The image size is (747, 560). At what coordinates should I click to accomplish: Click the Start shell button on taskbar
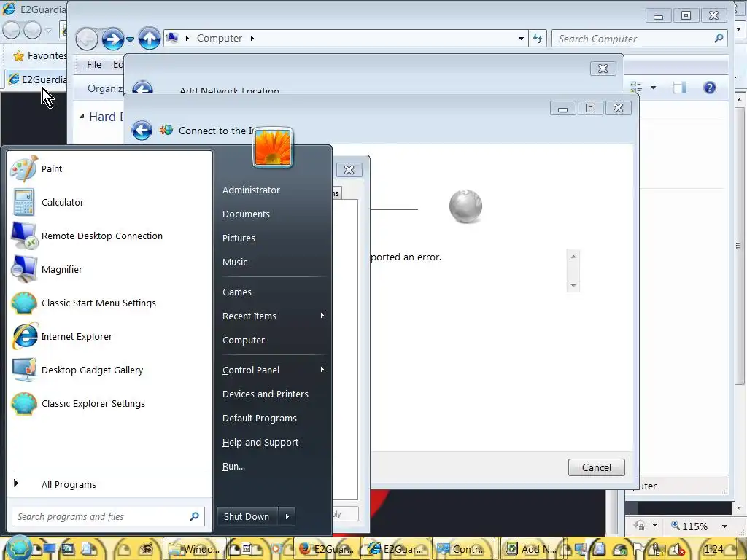[x=18, y=548]
